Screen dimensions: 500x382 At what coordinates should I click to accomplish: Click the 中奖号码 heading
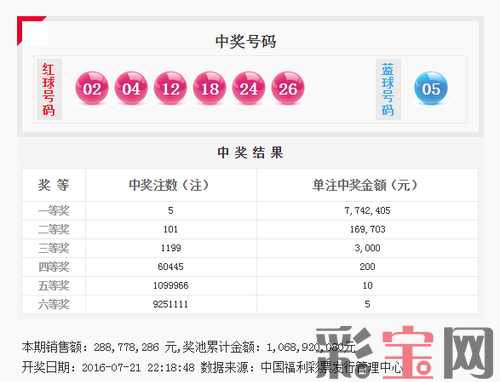coord(246,42)
